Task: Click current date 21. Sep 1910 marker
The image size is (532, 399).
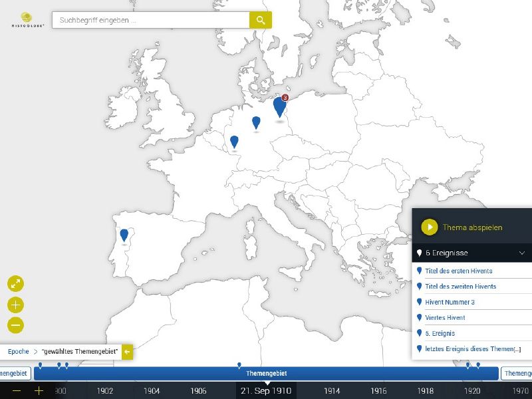Action: 266,390
